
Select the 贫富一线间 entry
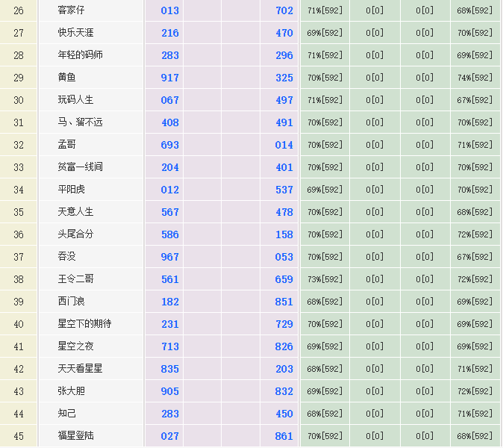81,167
